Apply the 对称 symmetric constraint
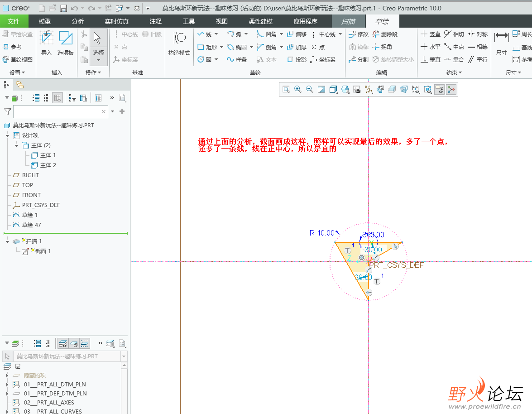 point(478,34)
